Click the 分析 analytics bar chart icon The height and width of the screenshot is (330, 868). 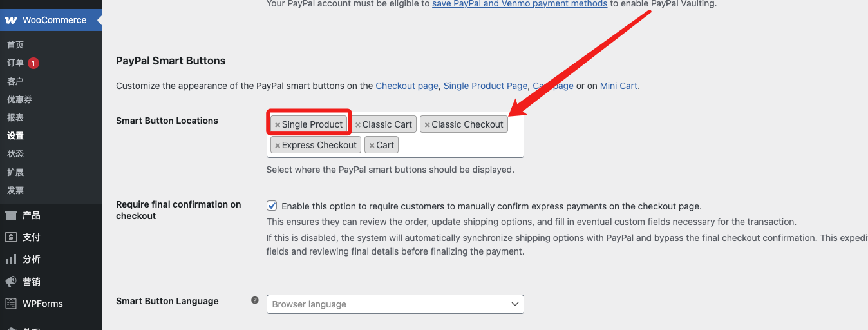(11, 259)
